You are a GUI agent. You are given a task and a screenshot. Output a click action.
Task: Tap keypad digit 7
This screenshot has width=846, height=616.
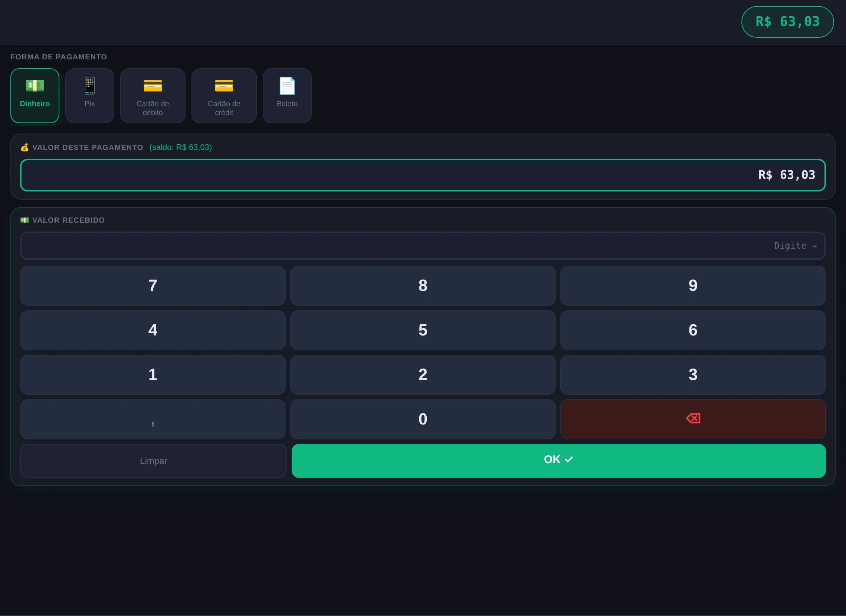tap(153, 285)
